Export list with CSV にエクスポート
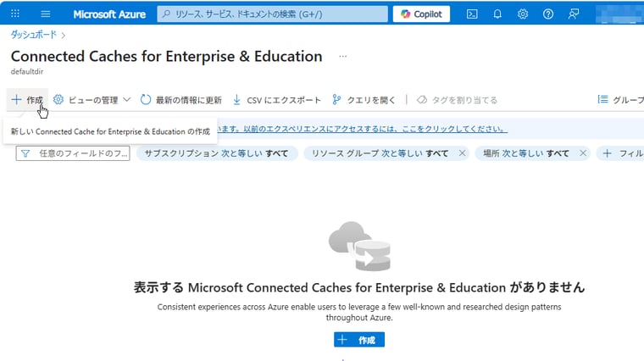 pos(277,100)
